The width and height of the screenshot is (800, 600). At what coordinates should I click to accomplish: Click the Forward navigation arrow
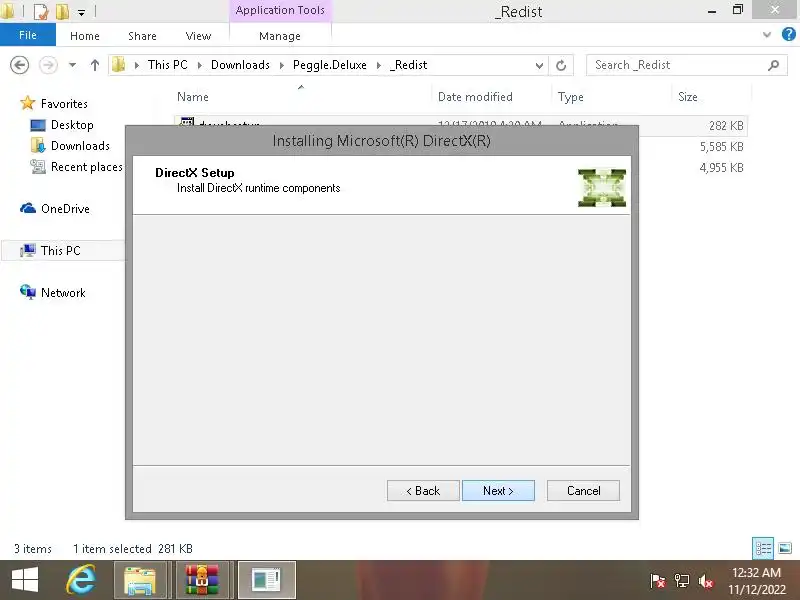pyautogui.click(x=48, y=65)
